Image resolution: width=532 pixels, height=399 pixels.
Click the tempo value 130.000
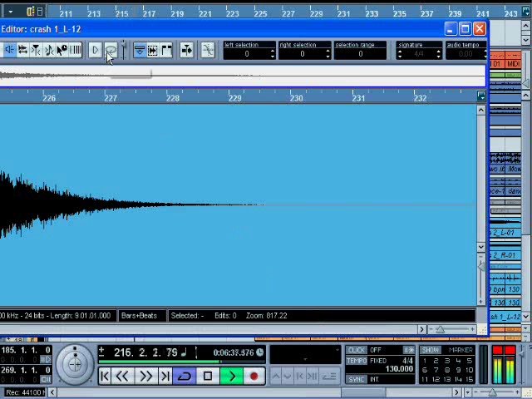pyautogui.click(x=399, y=369)
